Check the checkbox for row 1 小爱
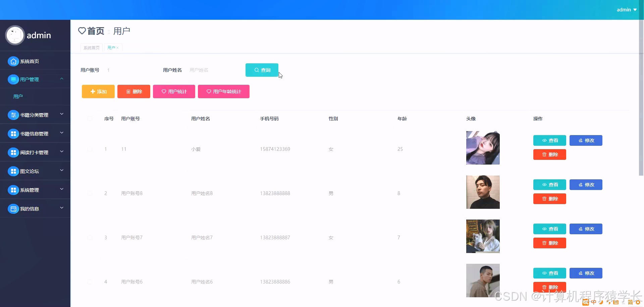The width and height of the screenshot is (644, 307). point(90,149)
